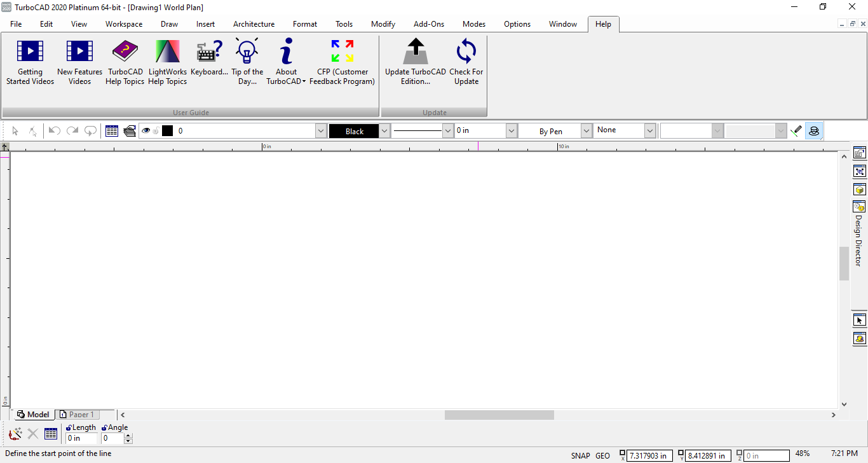Click the yellow stamp icon in lower right panel

pyautogui.click(x=860, y=338)
